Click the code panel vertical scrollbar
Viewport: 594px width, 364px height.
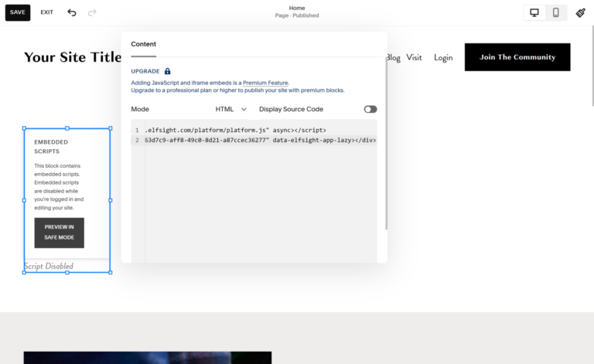coord(386,143)
